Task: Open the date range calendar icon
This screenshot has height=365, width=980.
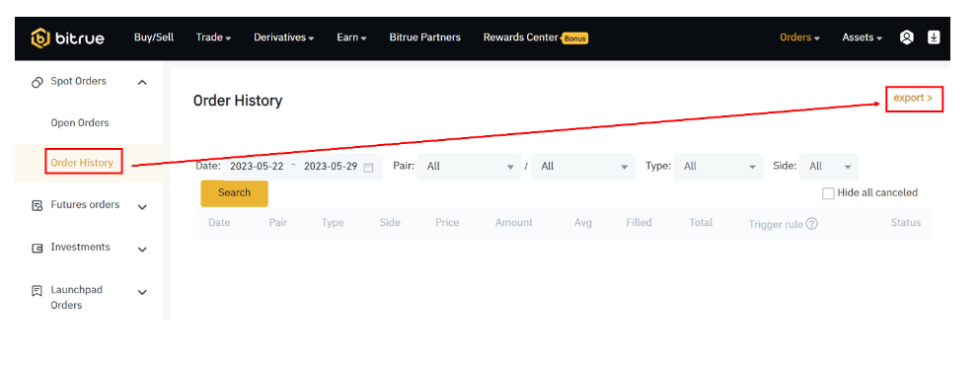Action: (x=369, y=168)
